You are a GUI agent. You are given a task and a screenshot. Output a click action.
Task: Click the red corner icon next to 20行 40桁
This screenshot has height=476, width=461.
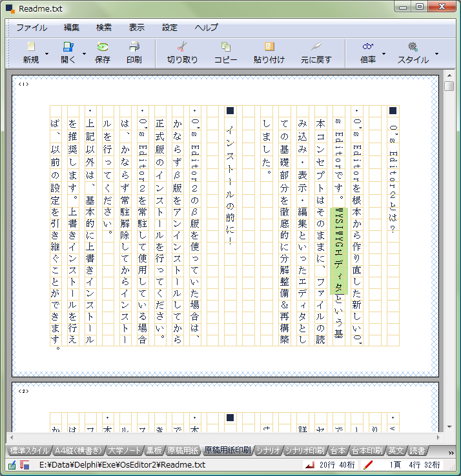310,465
